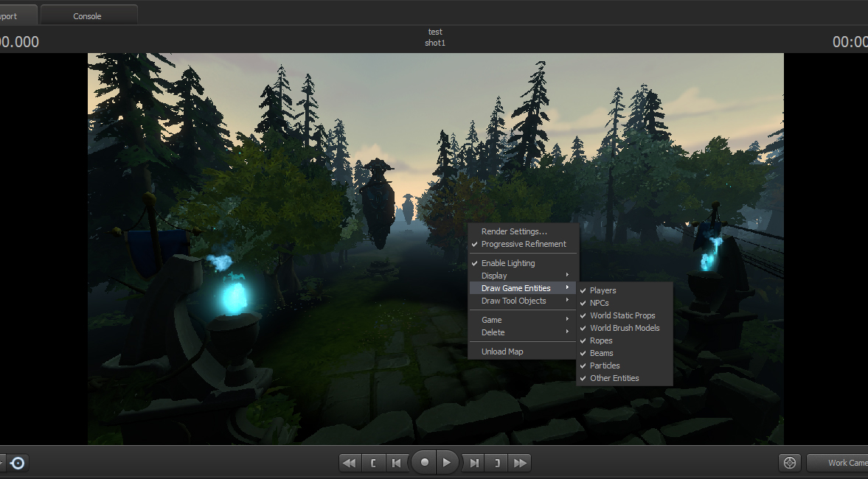Open Render Settings... from the context menu
The width and height of the screenshot is (868, 479).
523,231
